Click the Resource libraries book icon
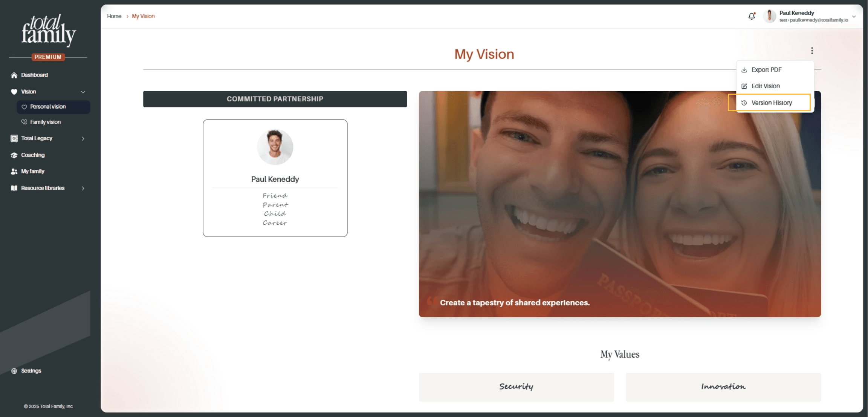The width and height of the screenshot is (868, 417). tap(14, 188)
